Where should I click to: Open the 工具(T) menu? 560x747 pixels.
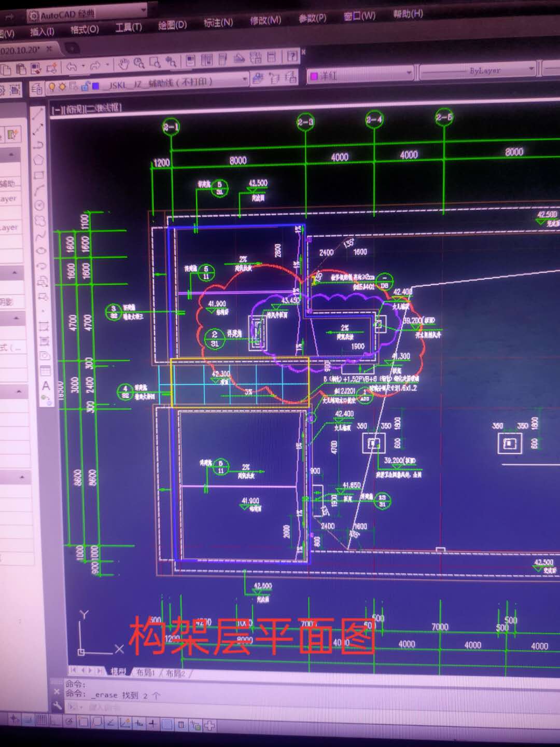[128, 27]
